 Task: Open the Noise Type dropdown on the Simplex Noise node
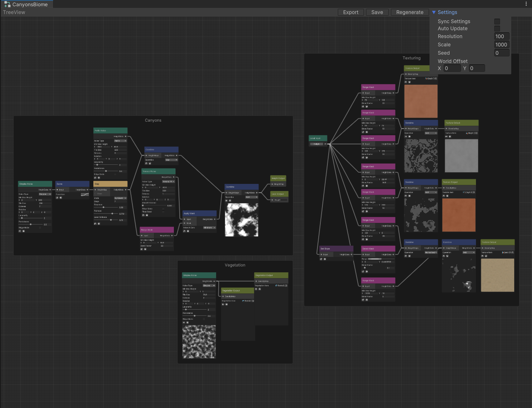pyautogui.click(x=45, y=194)
